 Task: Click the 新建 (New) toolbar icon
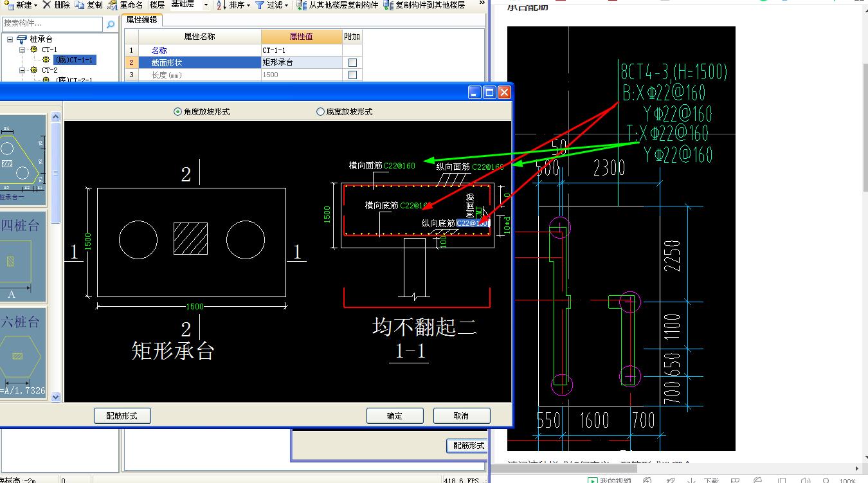8,5
